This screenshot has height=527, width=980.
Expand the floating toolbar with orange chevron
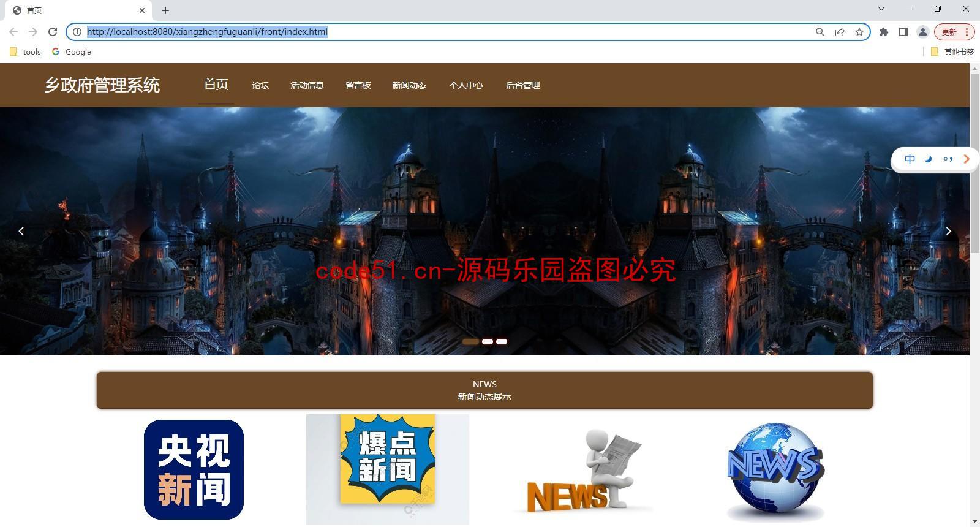(967, 159)
